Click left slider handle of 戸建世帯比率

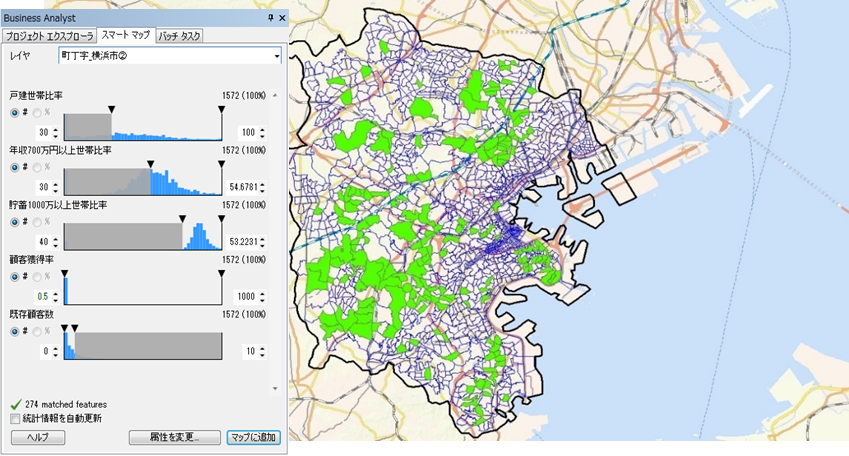(x=111, y=107)
